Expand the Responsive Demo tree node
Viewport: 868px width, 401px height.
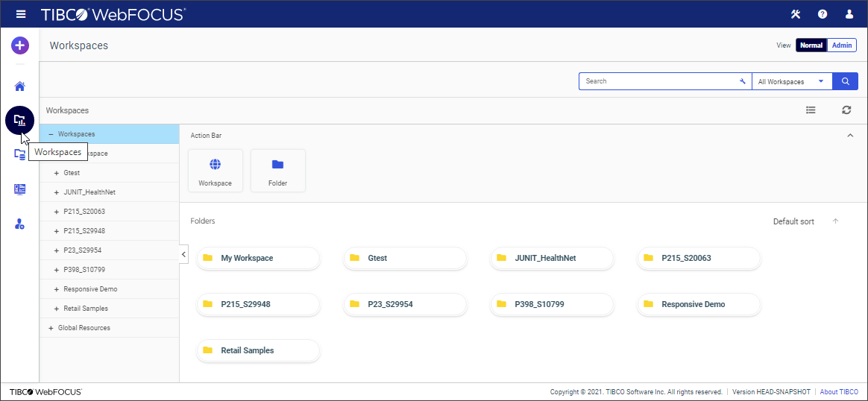(x=57, y=289)
